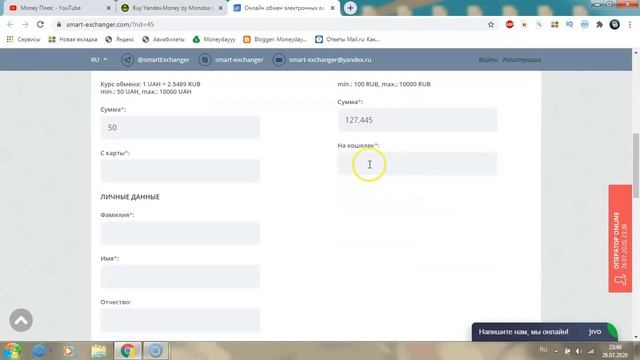
Task: Click the scroll-to-top arrow button
Action: [x=21, y=320]
